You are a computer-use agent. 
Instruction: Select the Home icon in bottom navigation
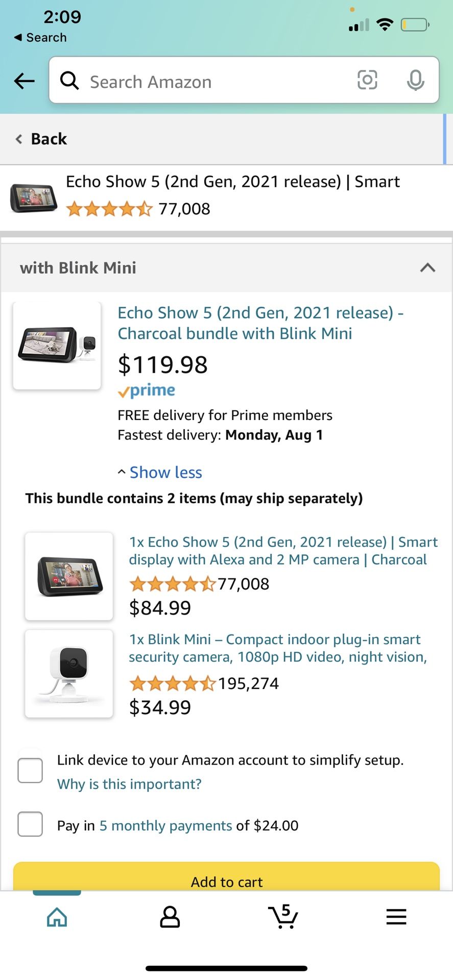(56, 917)
